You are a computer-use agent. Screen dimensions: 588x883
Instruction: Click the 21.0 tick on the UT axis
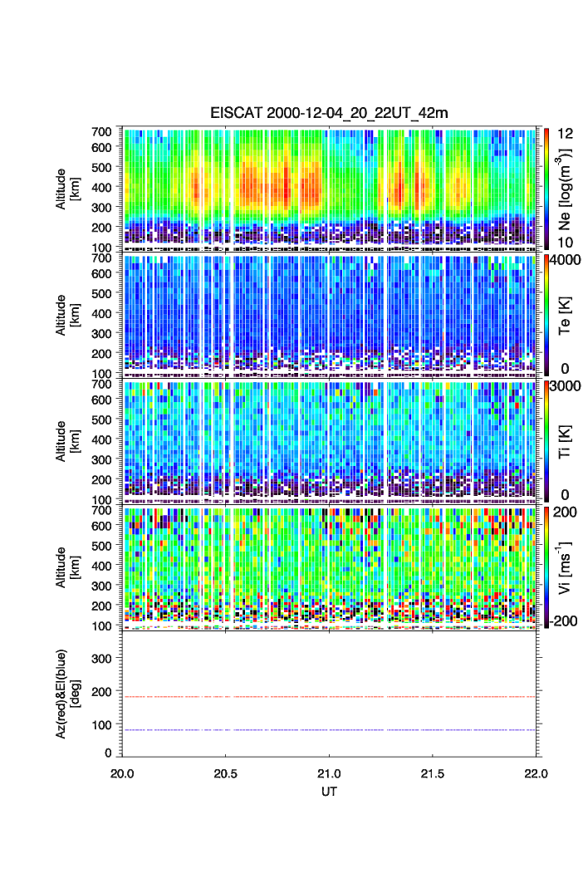(330, 773)
